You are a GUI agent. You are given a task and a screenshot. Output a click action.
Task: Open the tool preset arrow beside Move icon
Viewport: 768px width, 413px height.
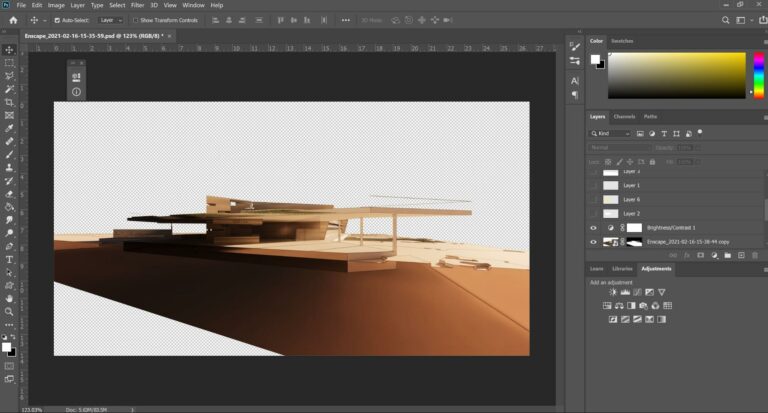(x=45, y=21)
